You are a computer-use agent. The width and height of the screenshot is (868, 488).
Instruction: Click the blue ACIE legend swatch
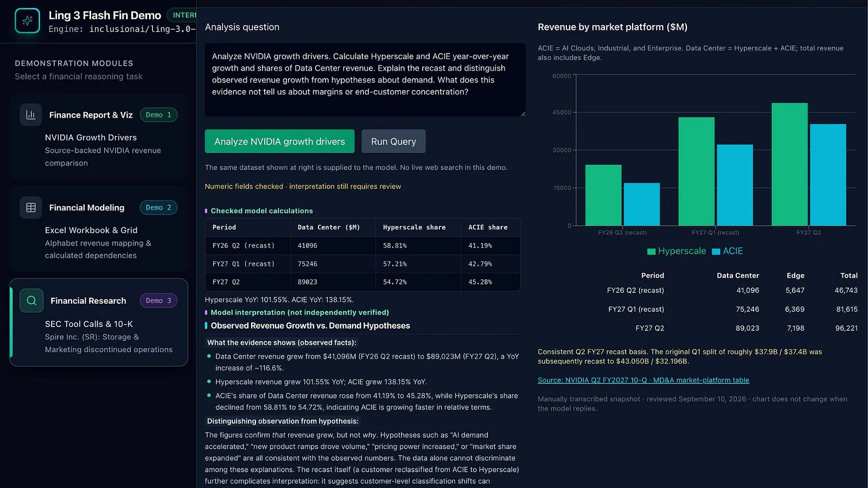pos(716,252)
